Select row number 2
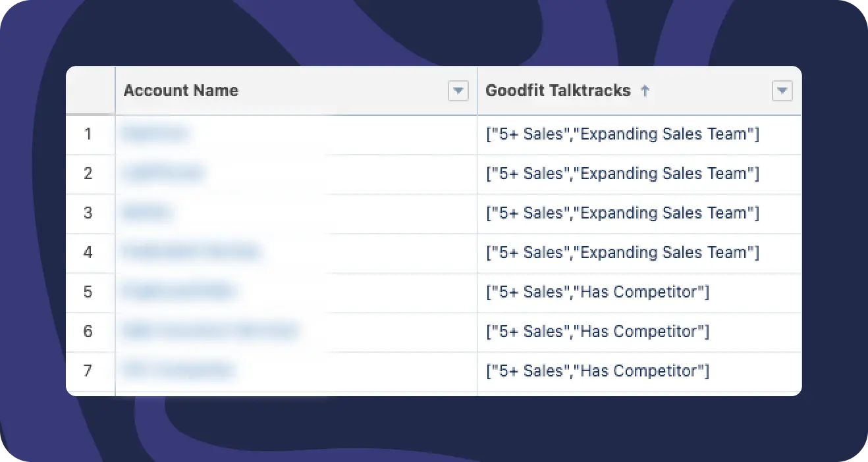 (88, 174)
